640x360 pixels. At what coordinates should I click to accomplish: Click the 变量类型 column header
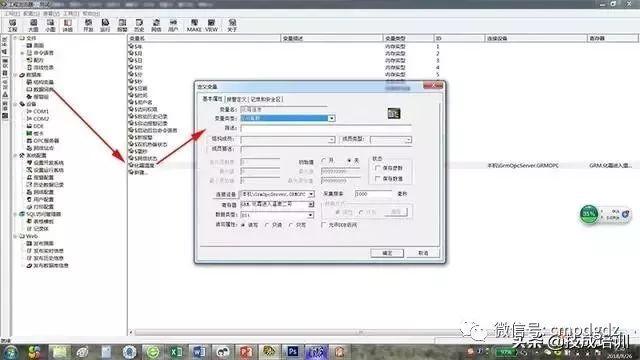408,38
